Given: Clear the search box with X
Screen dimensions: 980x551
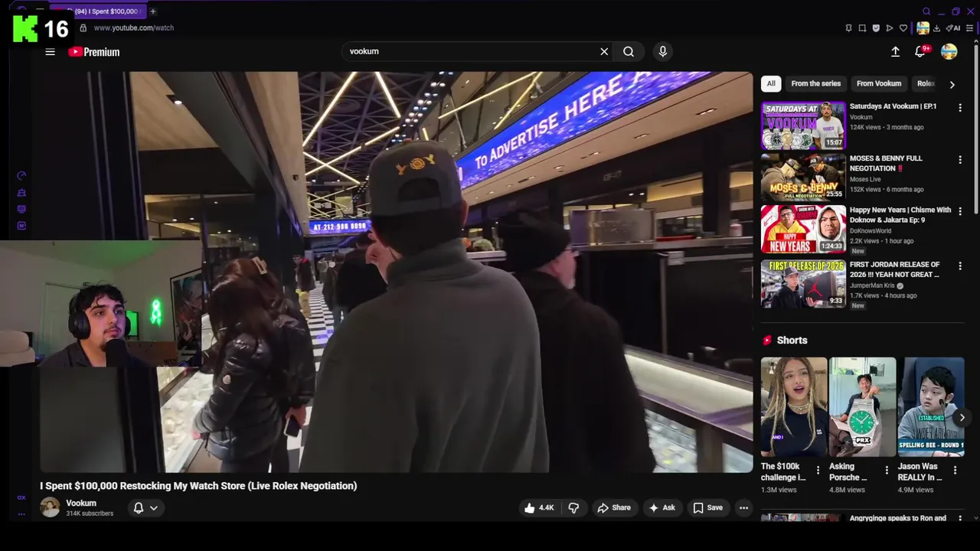Looking at the screenshot, I should [604, 51].
